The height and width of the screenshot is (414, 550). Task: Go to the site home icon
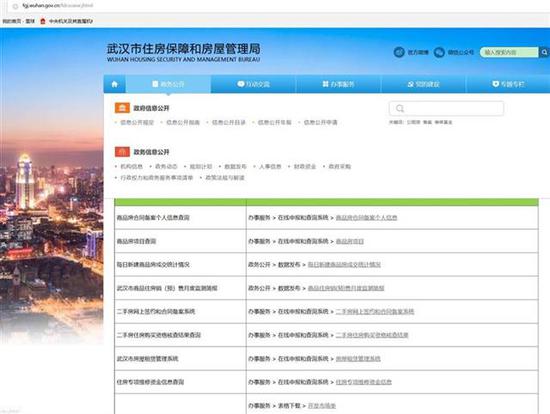click(114, 84)
